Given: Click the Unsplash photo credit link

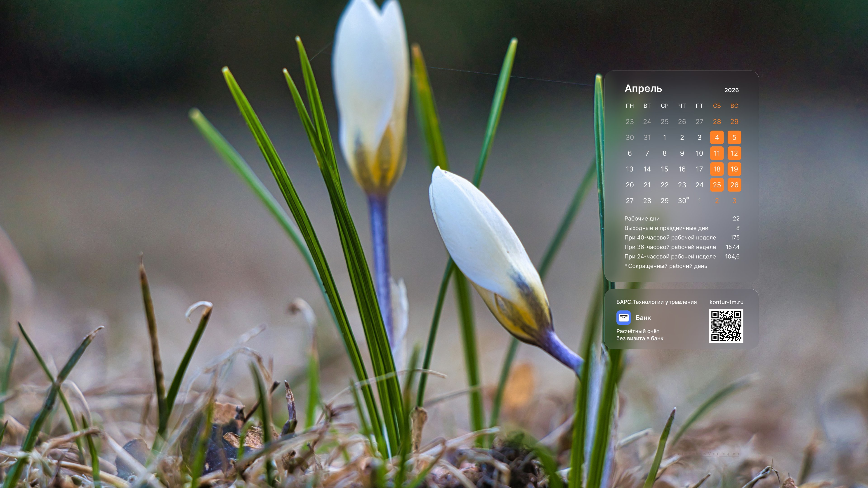Looking at the screenshot, I should point(729,454).
